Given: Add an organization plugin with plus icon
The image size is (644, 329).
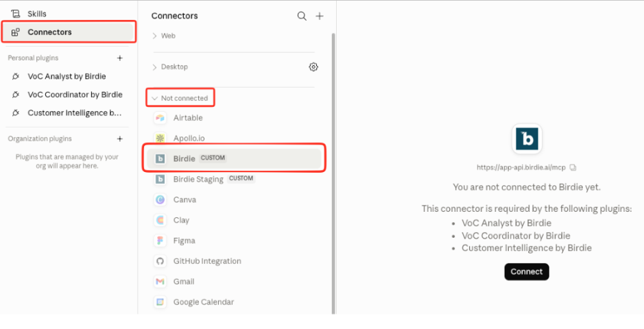Looking at the screenshot, I should coord(120,138).
